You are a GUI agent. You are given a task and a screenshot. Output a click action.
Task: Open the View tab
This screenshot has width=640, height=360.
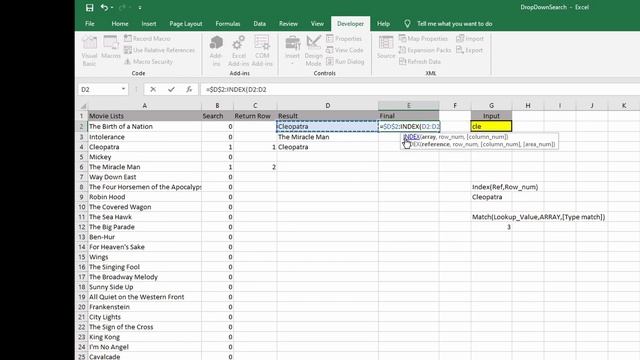(x=317, y=24)
